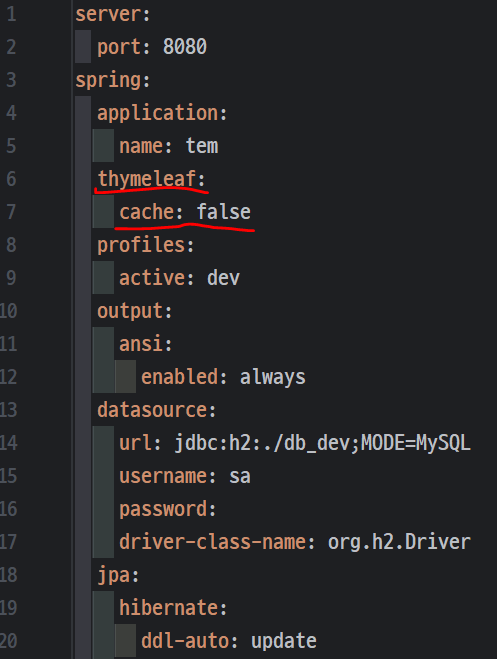
Task: Click the port value 8080
Action: 185,47
